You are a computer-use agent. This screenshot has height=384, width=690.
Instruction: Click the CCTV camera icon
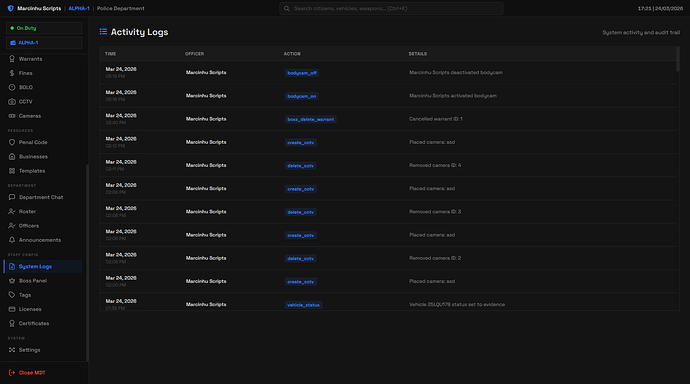click(x=12, y=102)
